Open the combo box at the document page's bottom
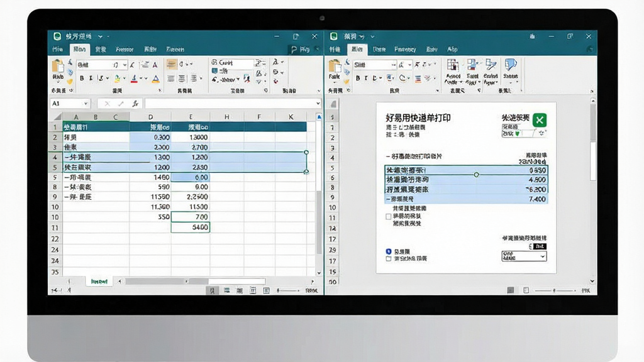This screenshot has height=362, width=644. [x=524, y=256]
